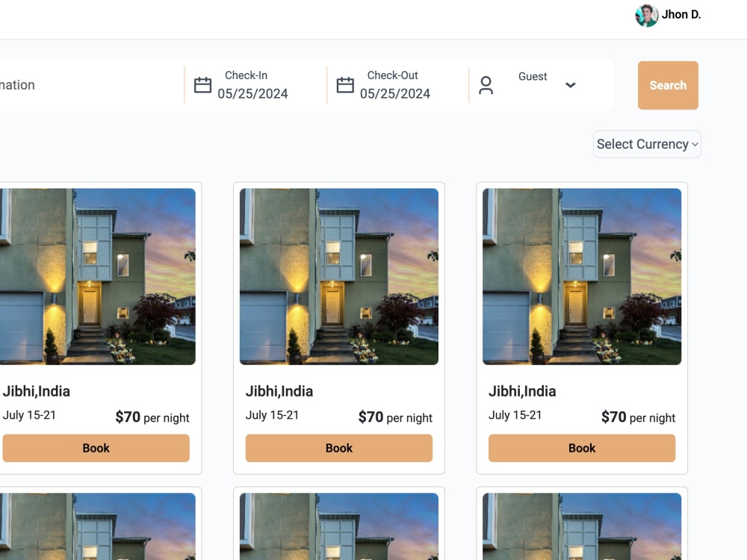Viewport: 747px width, 560px height.
Task: Click the Guest person icon
Action: (x=486, y=85)
